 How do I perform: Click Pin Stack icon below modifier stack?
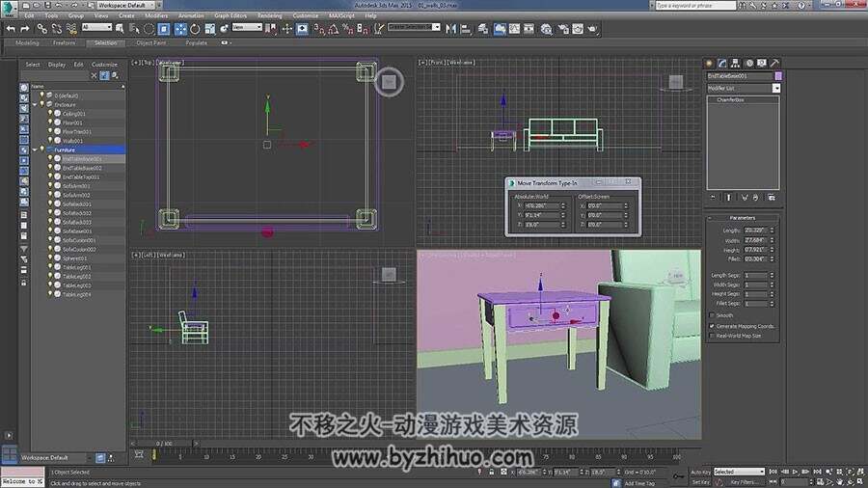click(x=713, y=197)
